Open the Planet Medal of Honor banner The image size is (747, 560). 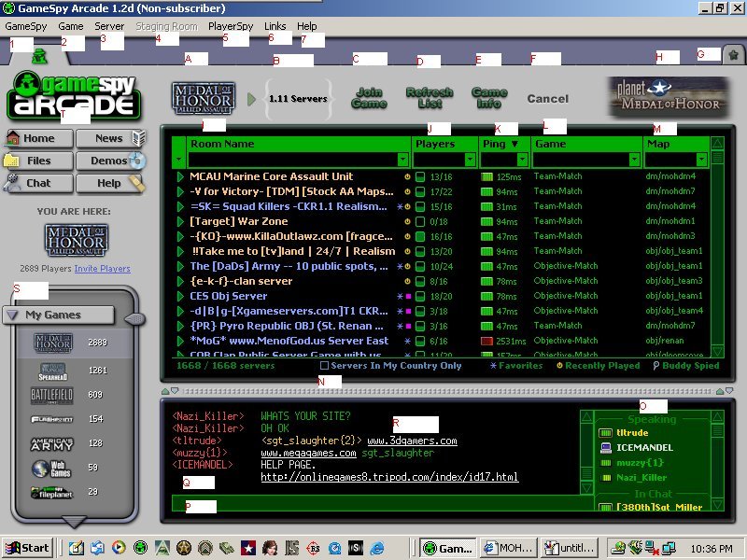669,97
